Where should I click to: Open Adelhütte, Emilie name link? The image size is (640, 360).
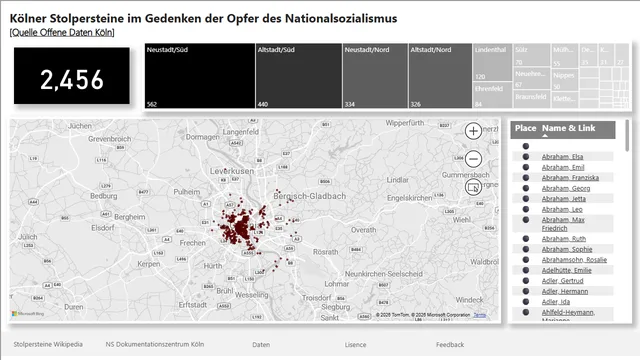[567, 270]
